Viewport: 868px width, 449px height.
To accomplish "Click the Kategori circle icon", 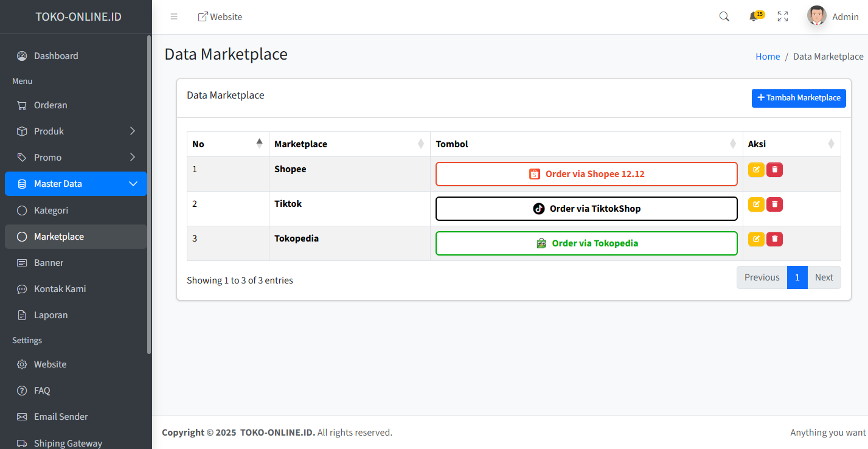I will click(x=22, y=211).
